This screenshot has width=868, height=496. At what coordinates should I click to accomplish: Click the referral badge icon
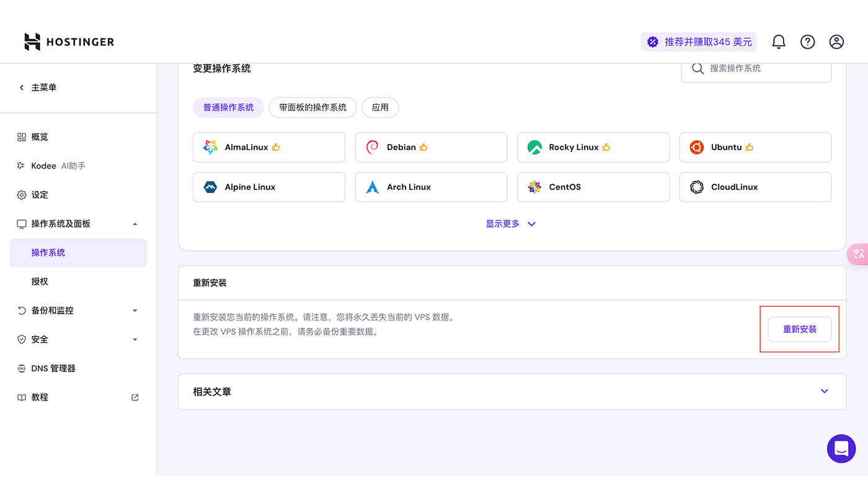coord(653,42)
